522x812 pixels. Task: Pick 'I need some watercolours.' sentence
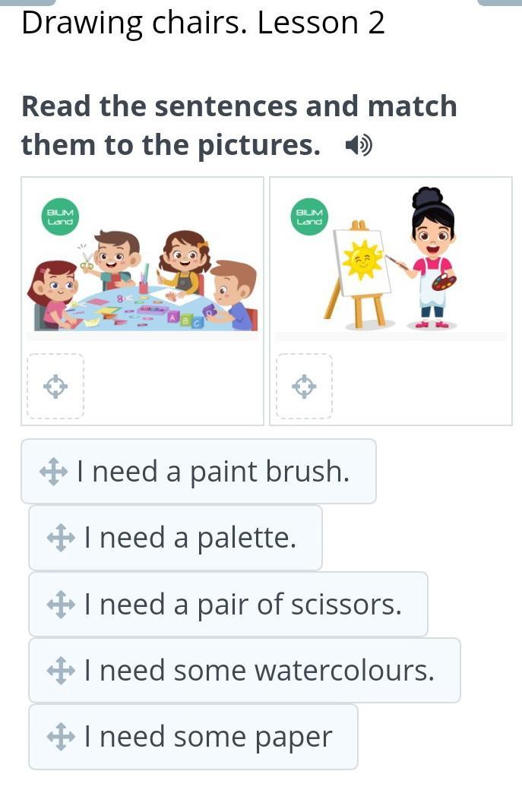(259, 671)
